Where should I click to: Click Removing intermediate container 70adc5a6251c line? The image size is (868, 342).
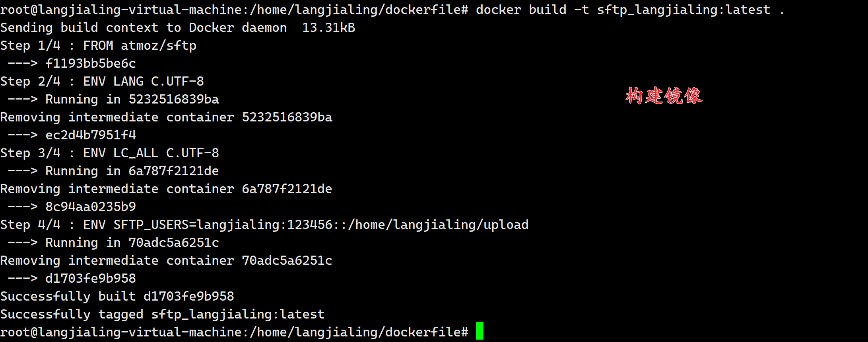166,260
